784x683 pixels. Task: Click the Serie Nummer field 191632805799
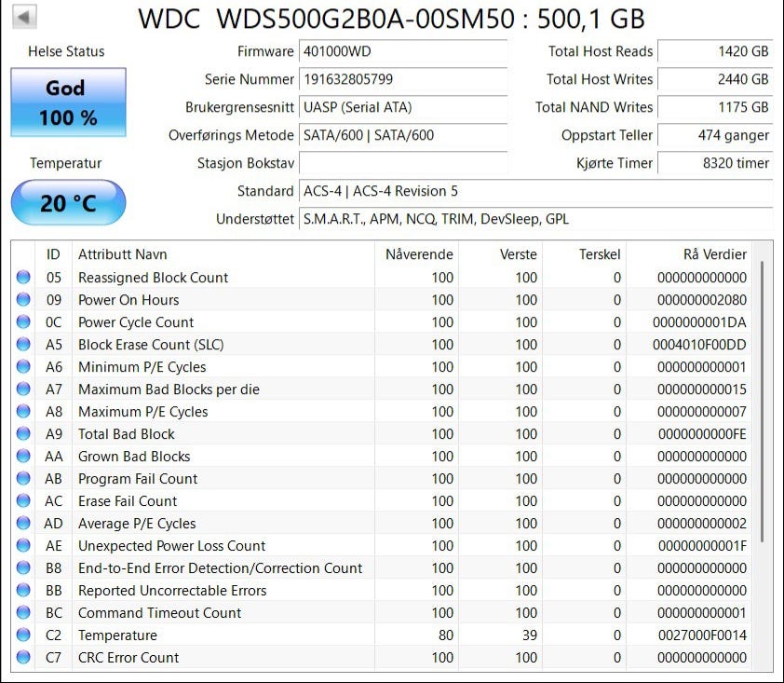click(x=403, y=79)
